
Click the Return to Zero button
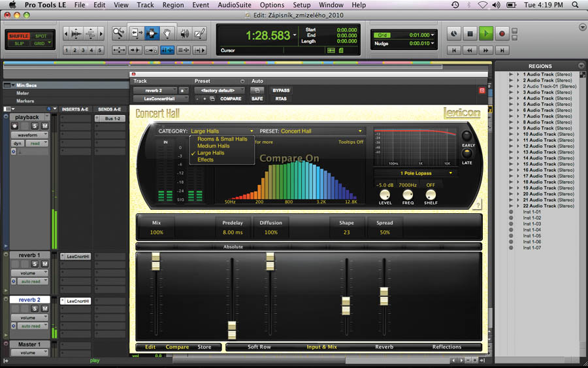(455, 50)
